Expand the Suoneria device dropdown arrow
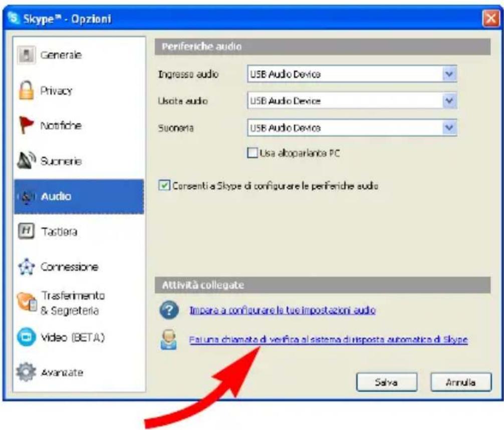 449,128
